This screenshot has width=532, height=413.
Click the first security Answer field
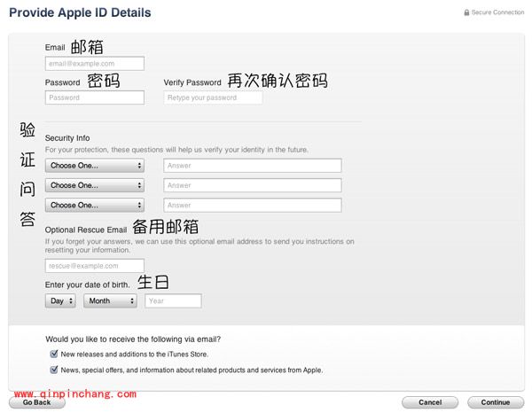(253, 166)
